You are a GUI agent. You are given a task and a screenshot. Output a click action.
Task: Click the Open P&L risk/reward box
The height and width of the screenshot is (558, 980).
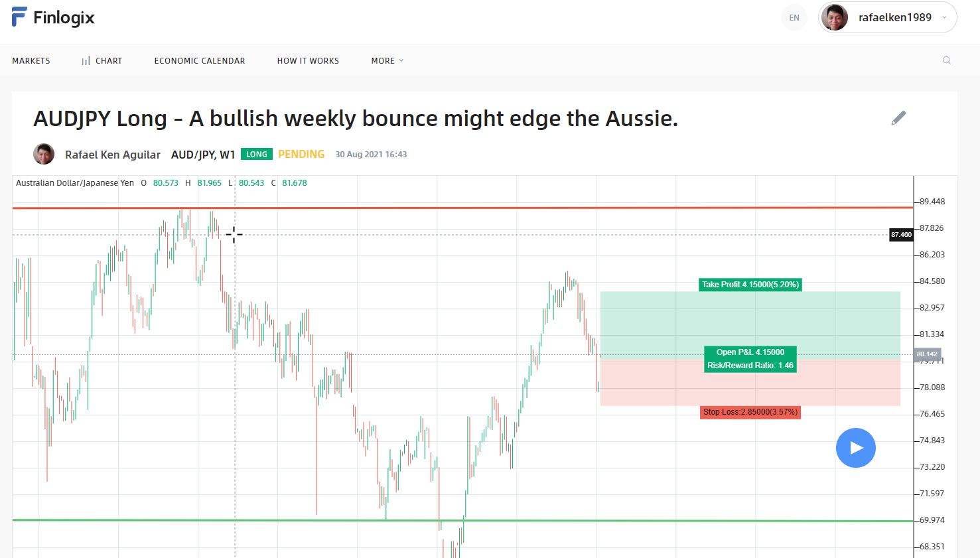[750, 359]
